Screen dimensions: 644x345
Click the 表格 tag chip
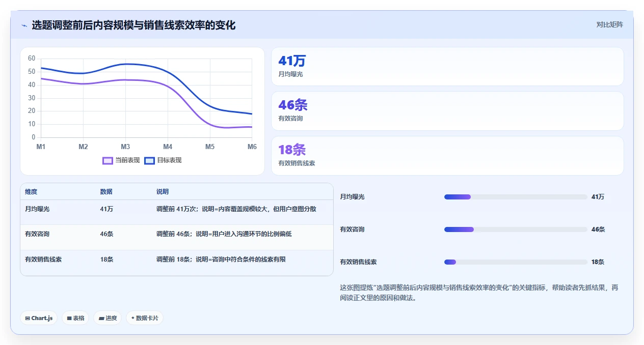pos(75,318)
